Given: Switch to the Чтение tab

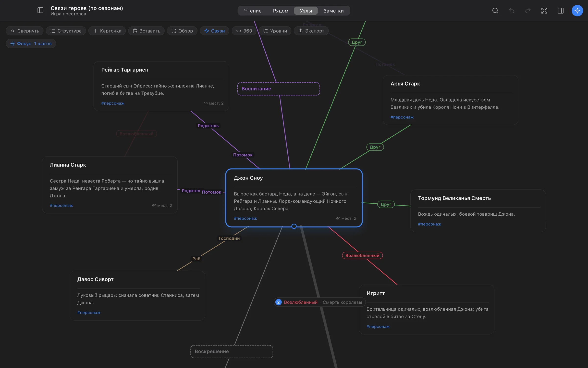Looking at the screenshot, I should (x=253, y=11).
